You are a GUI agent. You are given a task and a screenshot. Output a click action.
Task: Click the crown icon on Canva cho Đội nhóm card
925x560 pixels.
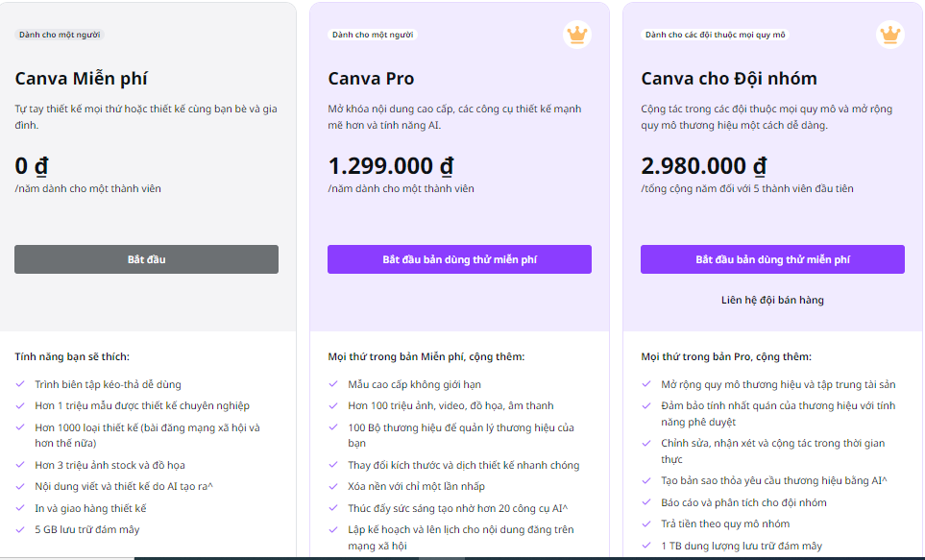tap(890, 35)
